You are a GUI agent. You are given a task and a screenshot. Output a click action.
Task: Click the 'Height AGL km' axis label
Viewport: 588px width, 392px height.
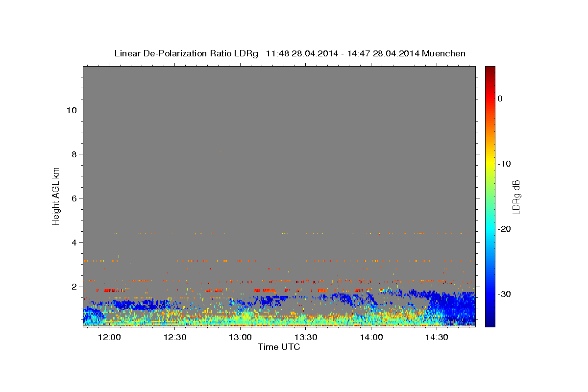point(56,196)
